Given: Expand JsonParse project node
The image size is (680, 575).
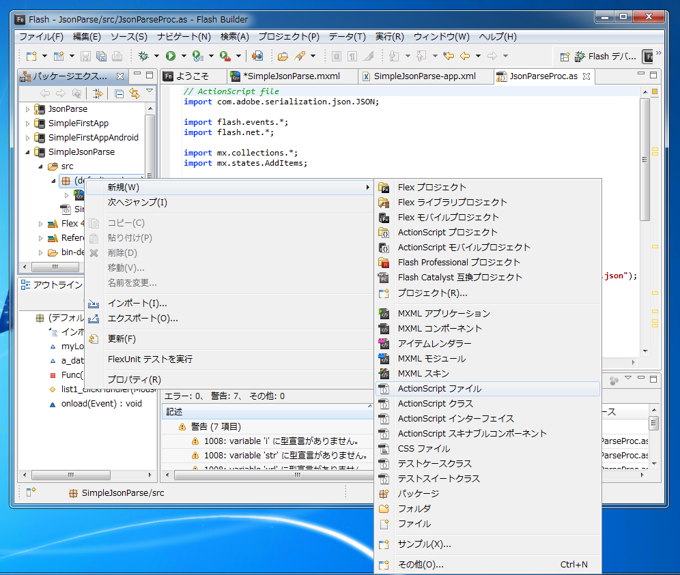Looking at the screenshot, I should [27, 109].
